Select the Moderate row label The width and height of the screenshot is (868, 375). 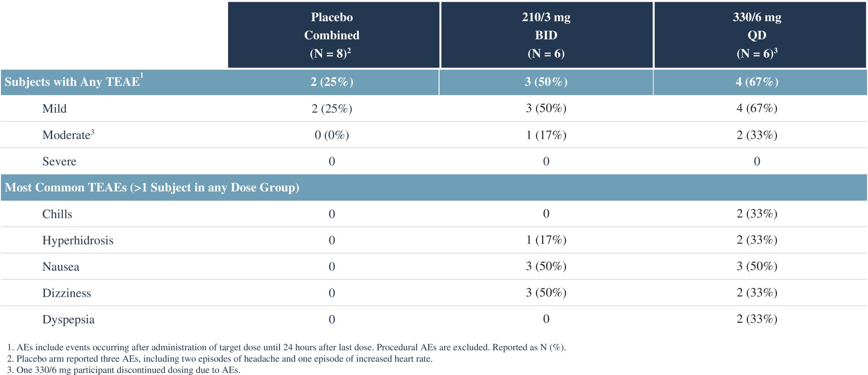pyautogui.click(x=68, y=135)
